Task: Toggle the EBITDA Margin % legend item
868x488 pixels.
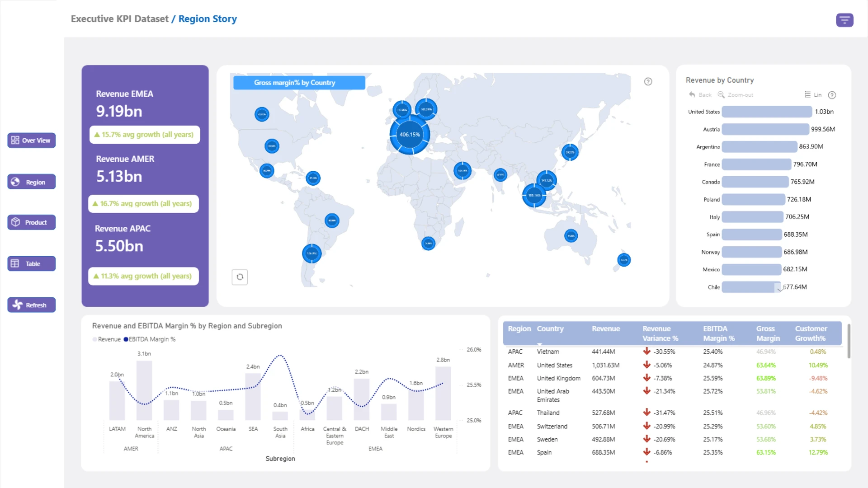Action: [x=149, y=339]
